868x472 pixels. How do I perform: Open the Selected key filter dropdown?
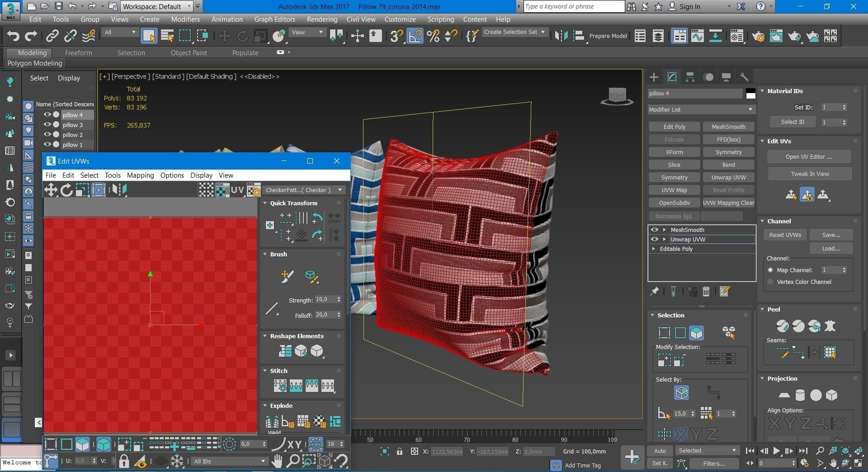coord(708,450)
